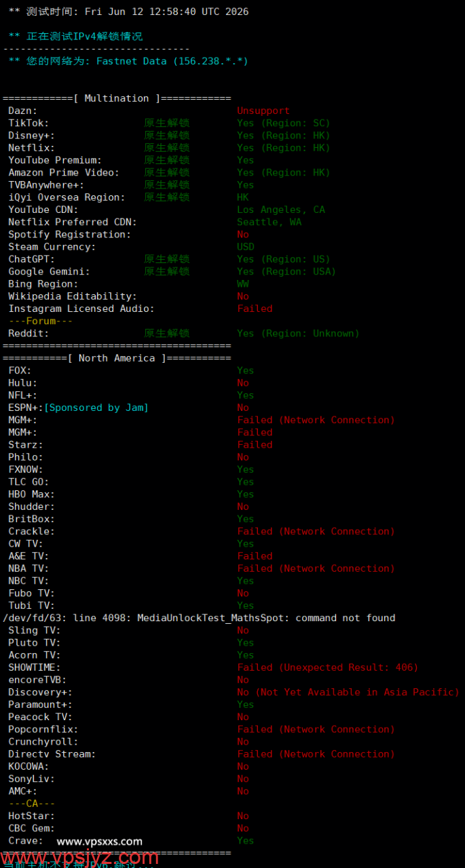The height and width of the screenshot is (868, 465).
Task: Click the 'Disney+:' label
Action: coord(31,135)
